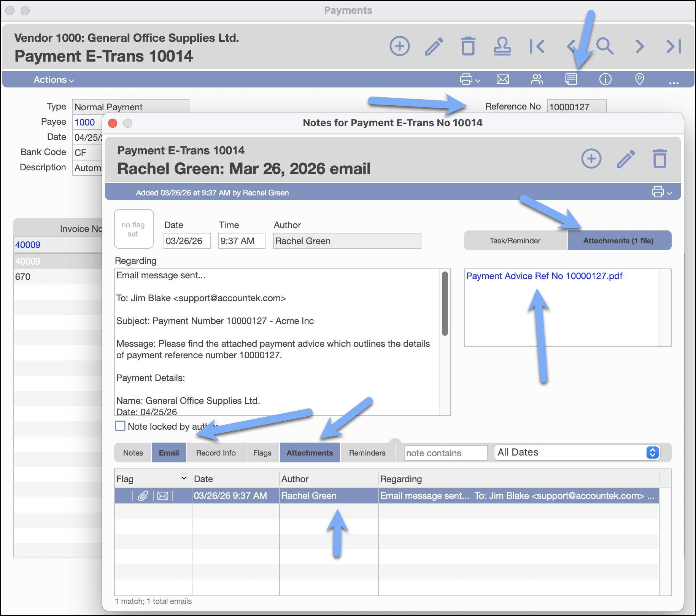The image size is (696, 616).
Task: Open contacts people icon in Payments bar
Action: 537,79
